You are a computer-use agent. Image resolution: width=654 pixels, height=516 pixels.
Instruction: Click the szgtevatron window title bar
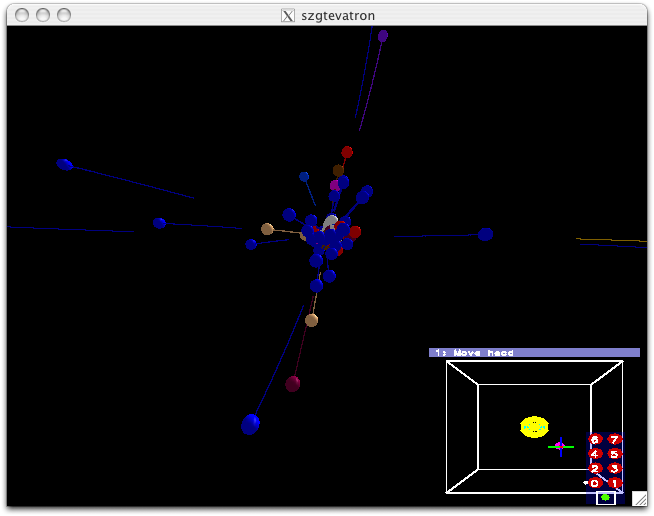click(327, 15)
